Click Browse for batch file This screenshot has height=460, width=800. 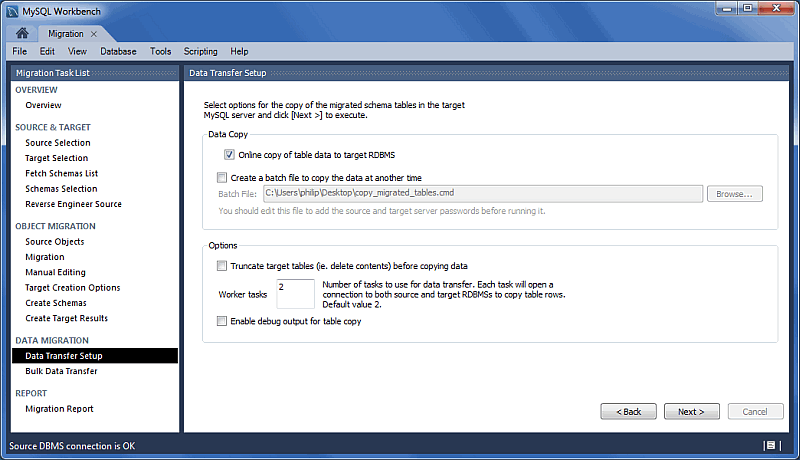click(x=735, y=194)
